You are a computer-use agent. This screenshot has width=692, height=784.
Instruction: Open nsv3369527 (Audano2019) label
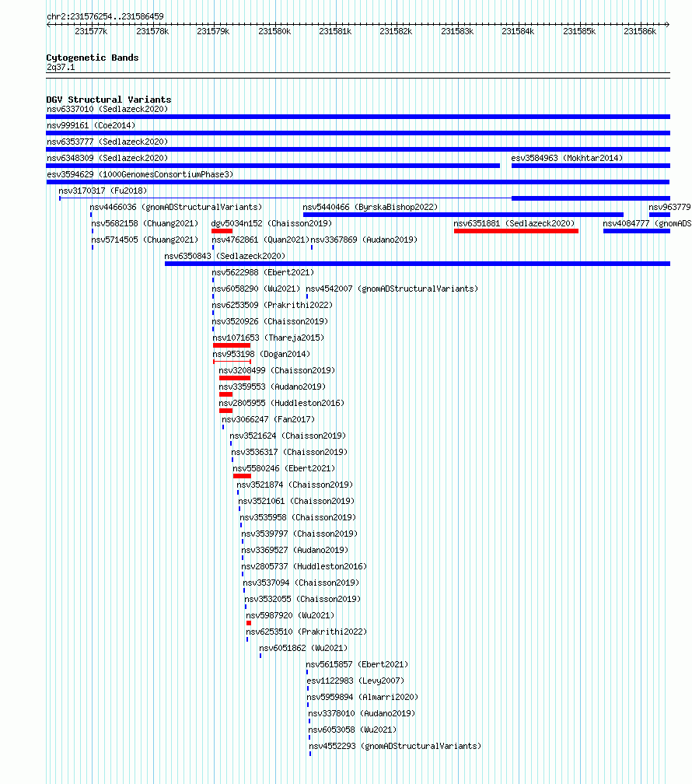295,550
